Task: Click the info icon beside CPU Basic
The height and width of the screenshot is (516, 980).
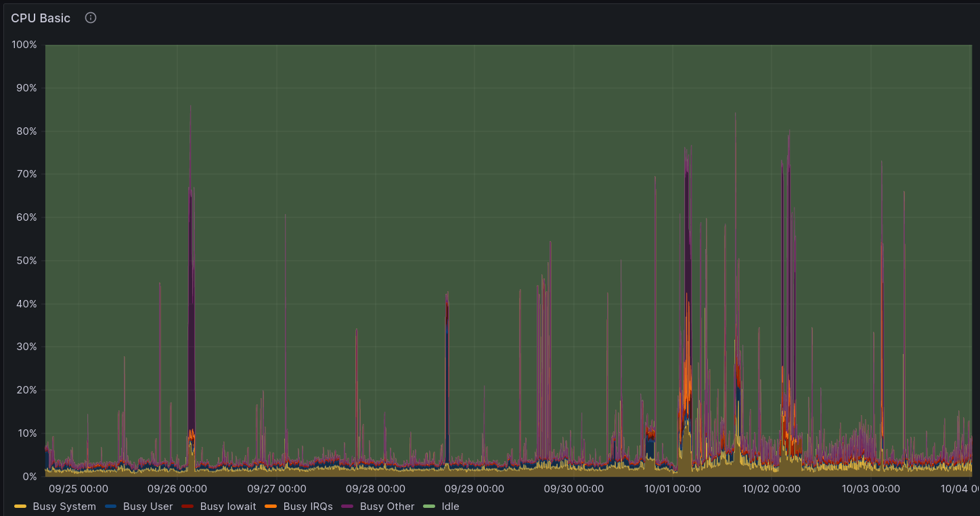Action: [x=91, y=18]
